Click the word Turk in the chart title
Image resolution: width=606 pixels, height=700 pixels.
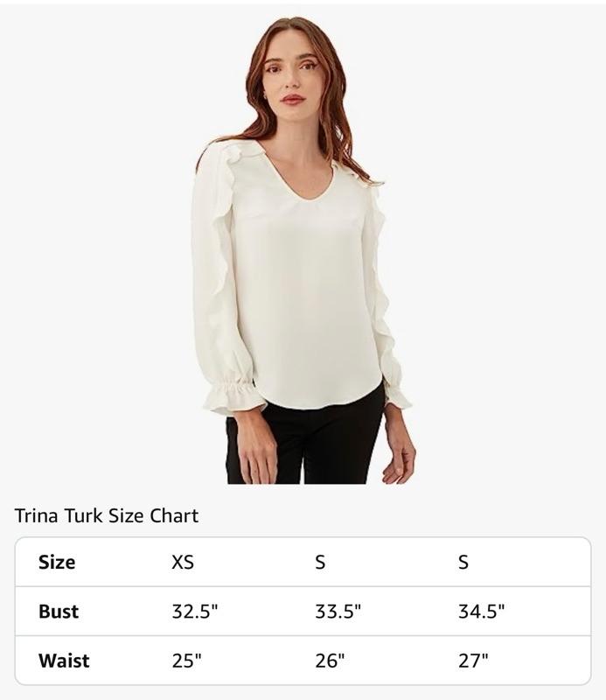tap(83, 516)
